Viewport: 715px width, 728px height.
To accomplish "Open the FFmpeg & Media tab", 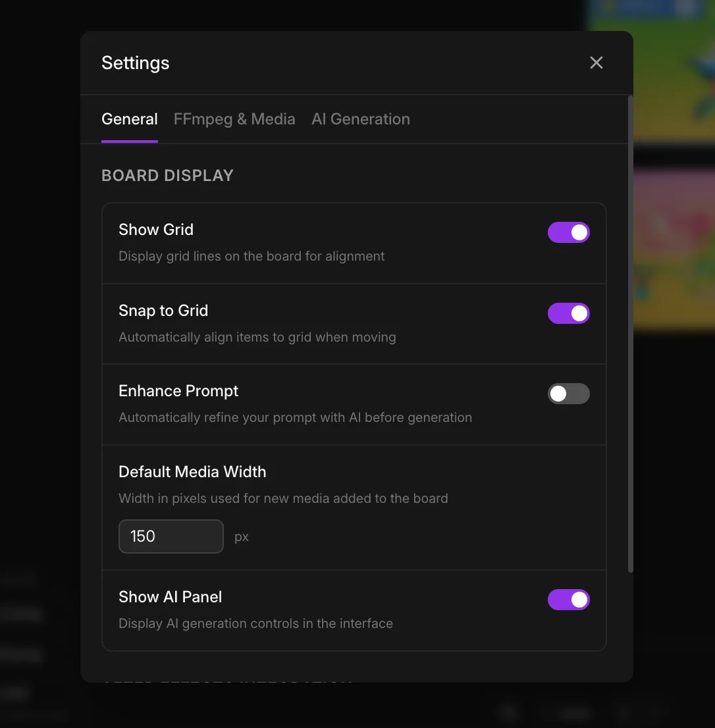I will (234, 119).
